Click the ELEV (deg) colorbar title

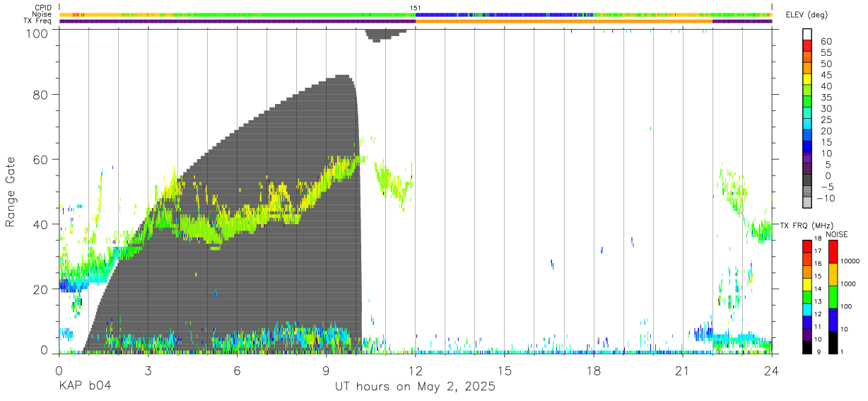coord(807,15)
